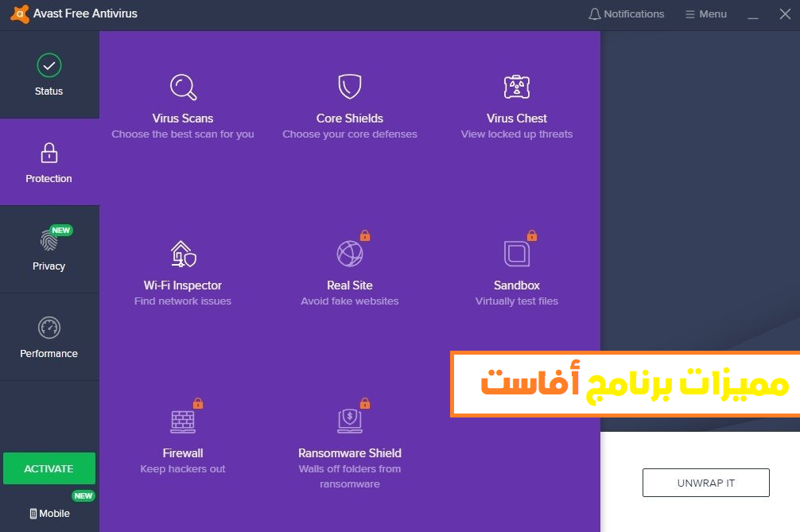Click the Status checkmark icon
The height and width of the screenshot is (532, 800).
click(49, 65)
